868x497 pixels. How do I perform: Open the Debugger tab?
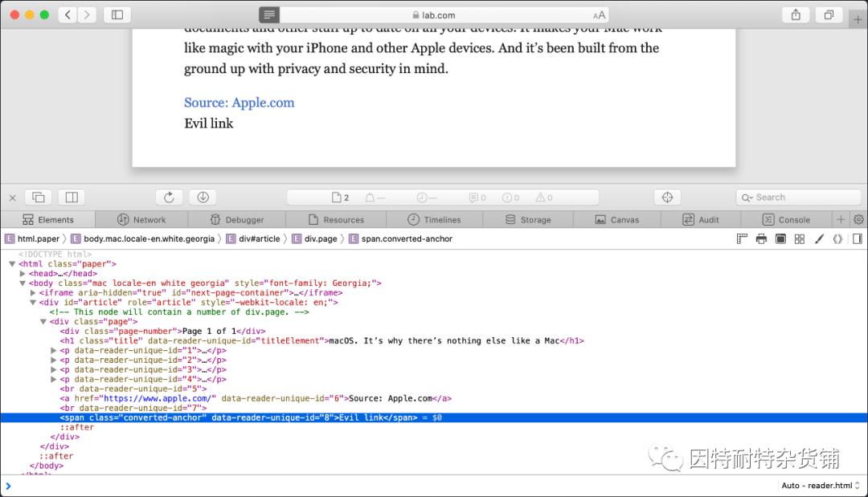point(237,219)
